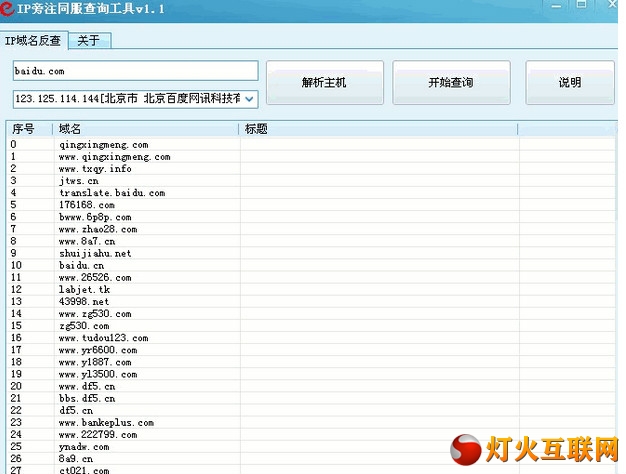This screenshot has height=474, width=626.
Task: Minimize the IP旁注同服查询工具 window
Action: click(557, 6)
